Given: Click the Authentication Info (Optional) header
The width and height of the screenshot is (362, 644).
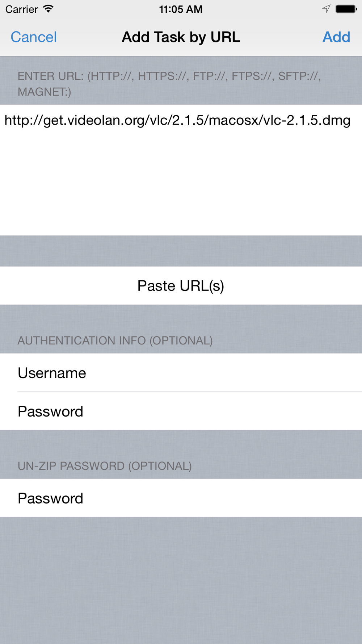Looking at the screenshot, I should tap(115, 340).
